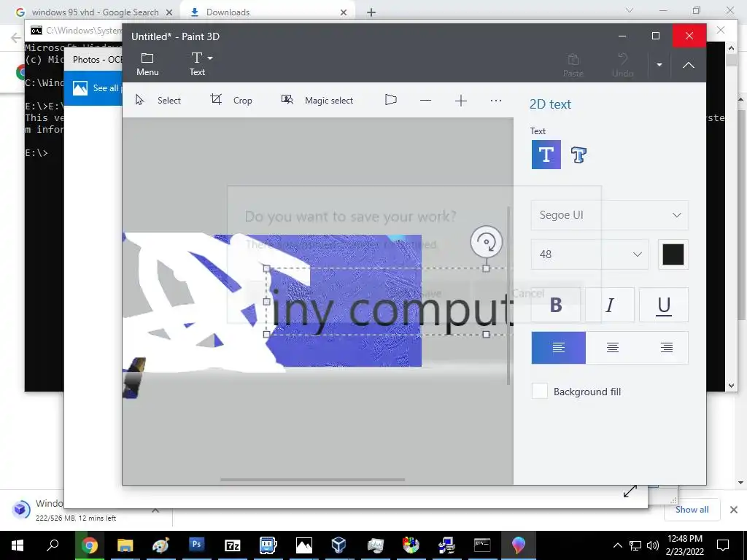Viewport: 747px width, 560px height.
Task: Close the Chrome downloads bar
Action: [734, 510]
